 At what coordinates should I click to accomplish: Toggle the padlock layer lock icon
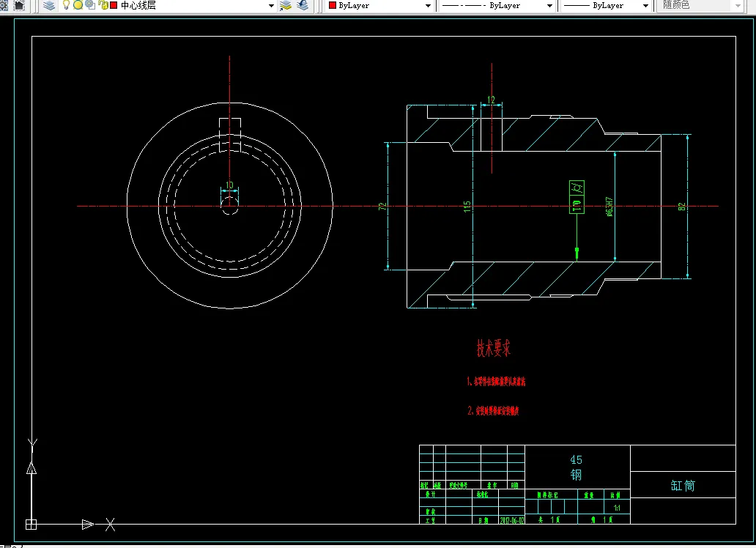point(103,5)
